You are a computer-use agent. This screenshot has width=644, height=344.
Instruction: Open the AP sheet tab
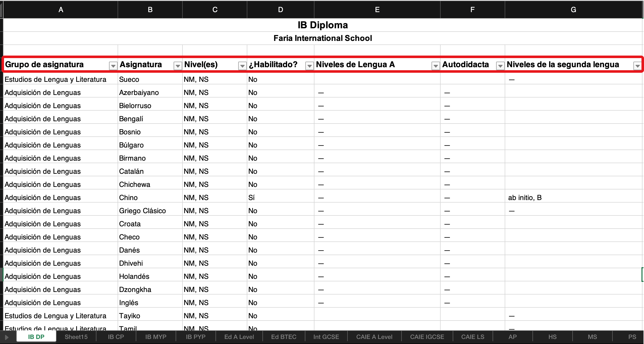[x=513, y=337]
